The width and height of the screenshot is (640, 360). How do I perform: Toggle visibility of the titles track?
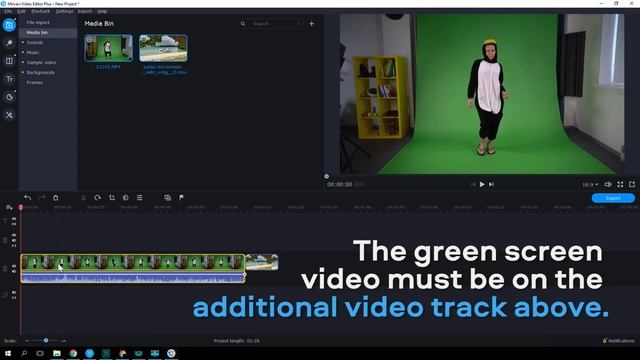click(x=14, y=219)
